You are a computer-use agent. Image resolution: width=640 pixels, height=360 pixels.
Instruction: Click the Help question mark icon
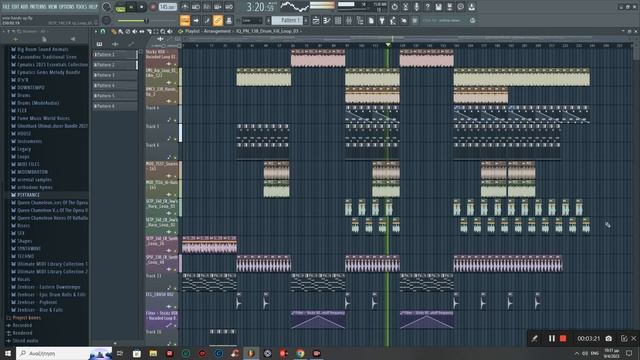point(427,7)
